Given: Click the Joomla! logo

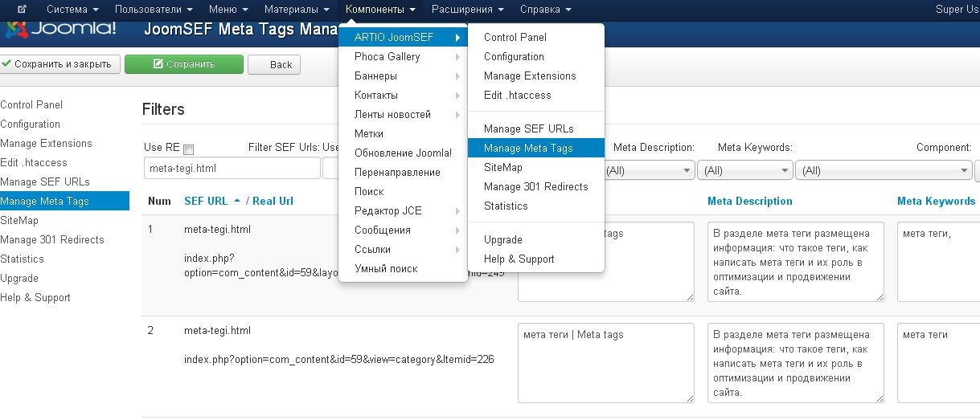Looking at the screenshot, I should [60, 31].
